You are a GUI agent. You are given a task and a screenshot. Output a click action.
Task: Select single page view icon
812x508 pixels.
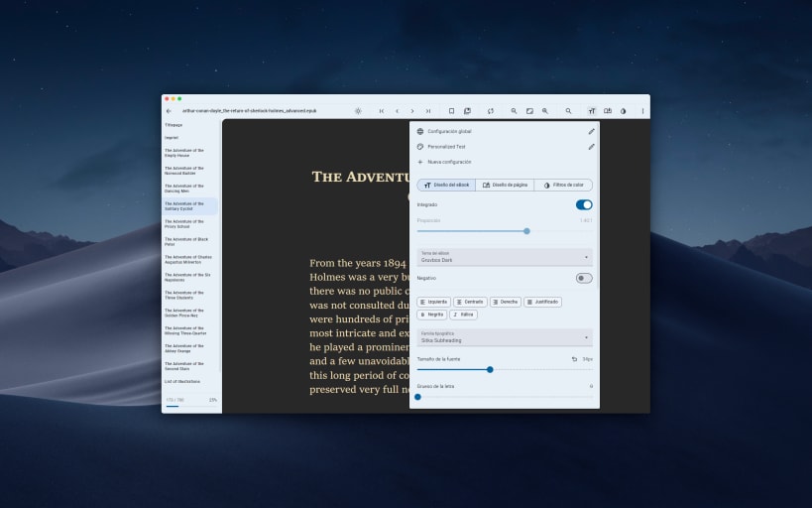tap(451, 111)
